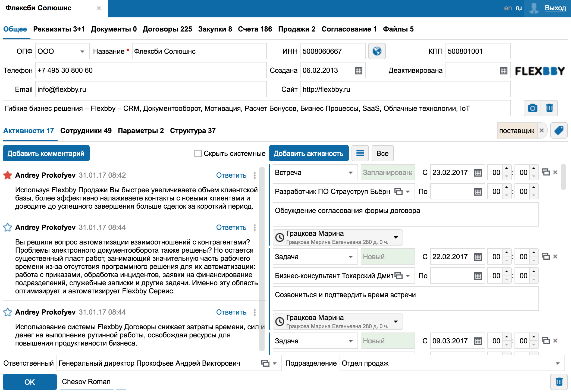Click the camera icon to upload logo
The height and width of the screenshot is (392, 571).
(x=532, y=108)
